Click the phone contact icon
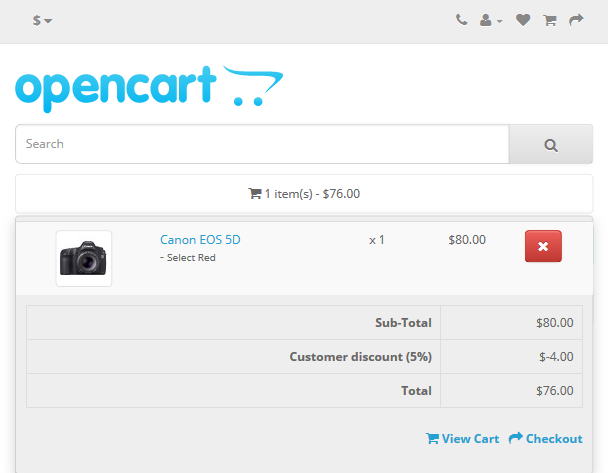 (461, 19)
